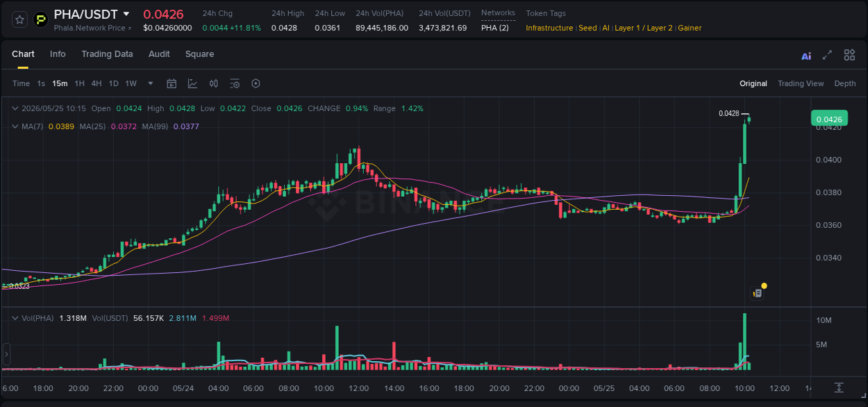
Task: Set interval to 1s
Action: (41, 83)
